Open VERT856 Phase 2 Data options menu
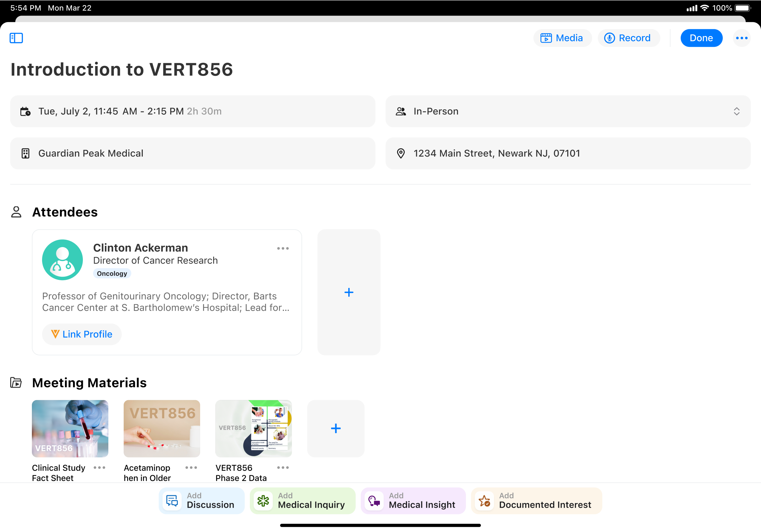Image resolution: width=761 pixels, height=532 pixels. click(283, 467)
